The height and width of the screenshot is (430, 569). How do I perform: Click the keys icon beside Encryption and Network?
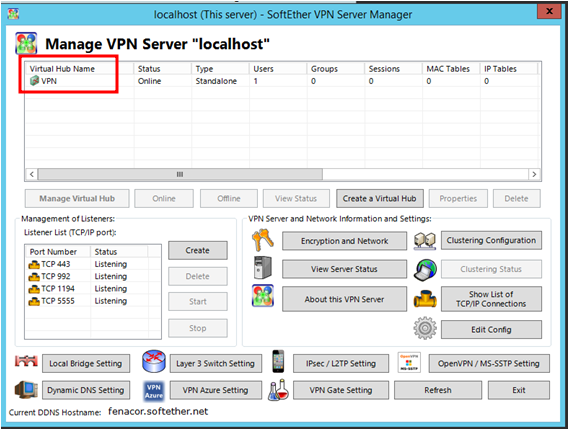point(263,240)
